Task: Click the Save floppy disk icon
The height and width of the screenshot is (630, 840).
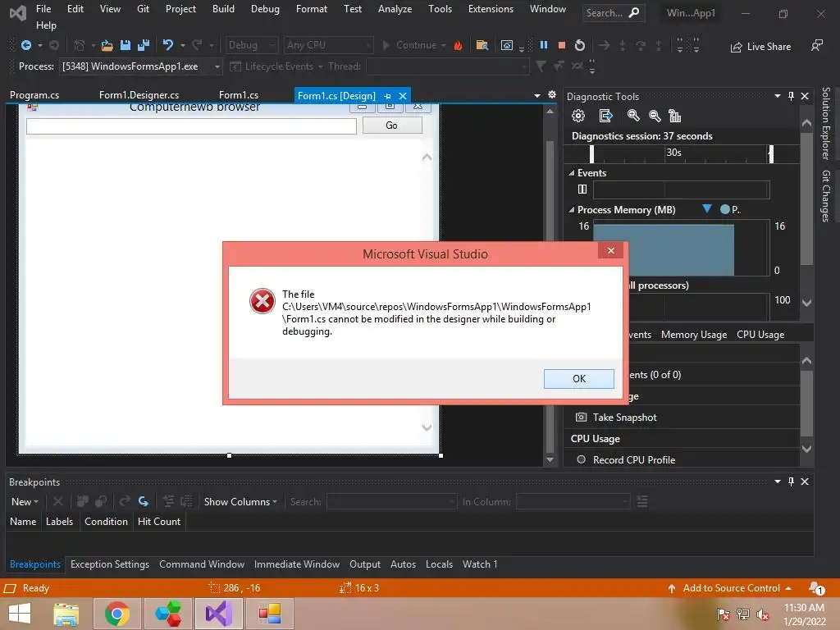Action: (x=126, y=46)
